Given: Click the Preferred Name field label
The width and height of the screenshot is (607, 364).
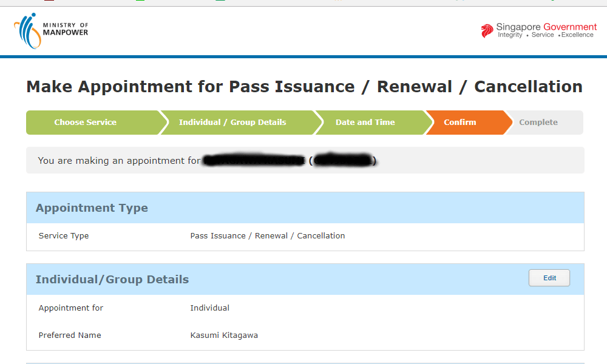Looking at the screenshot, I should point(70,335).
